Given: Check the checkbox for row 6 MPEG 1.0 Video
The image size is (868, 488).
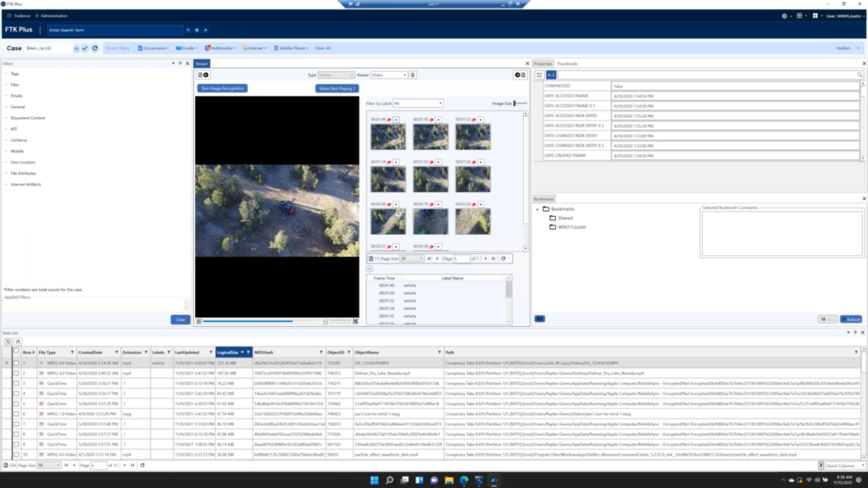Looking at the screenshot, I should (x=16, y=413).
